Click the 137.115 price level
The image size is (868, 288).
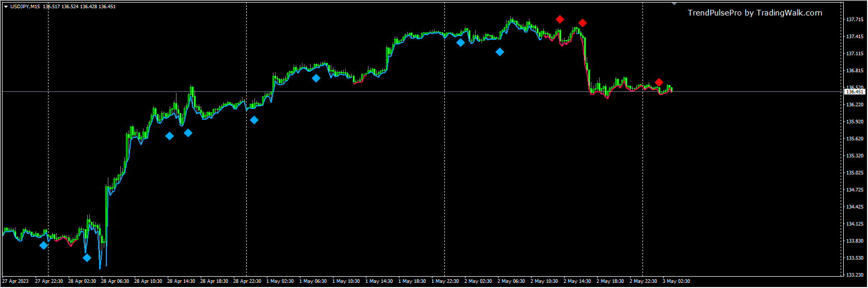pos(855,54)
